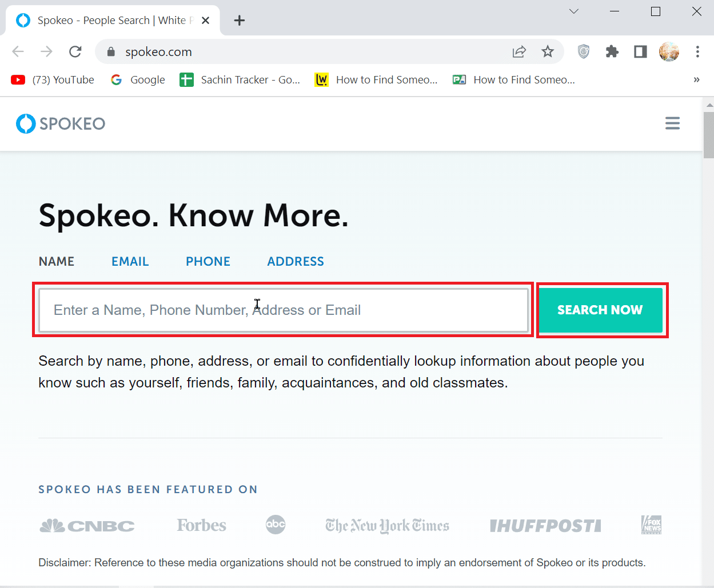Click the abc logo

[x=276, y=525]
